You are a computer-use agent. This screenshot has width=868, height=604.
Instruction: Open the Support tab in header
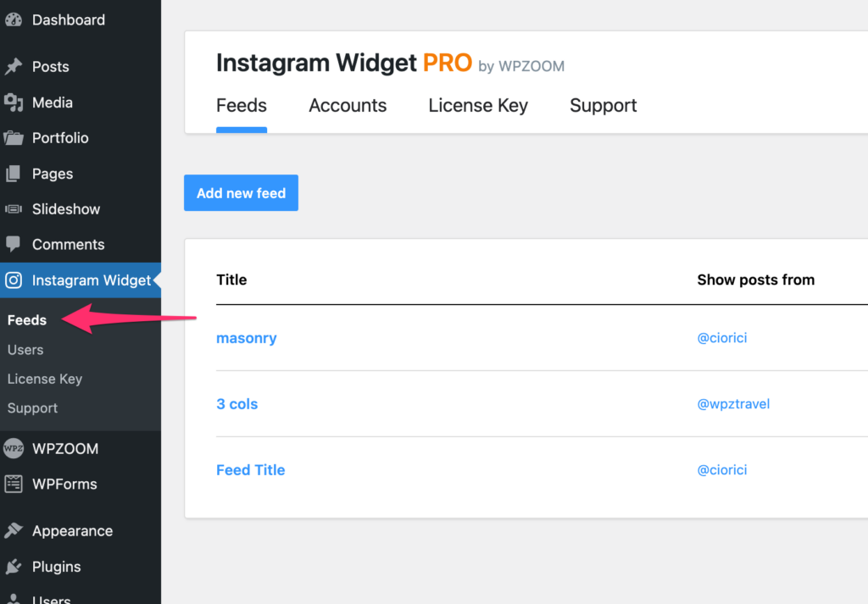pos(603,105)
